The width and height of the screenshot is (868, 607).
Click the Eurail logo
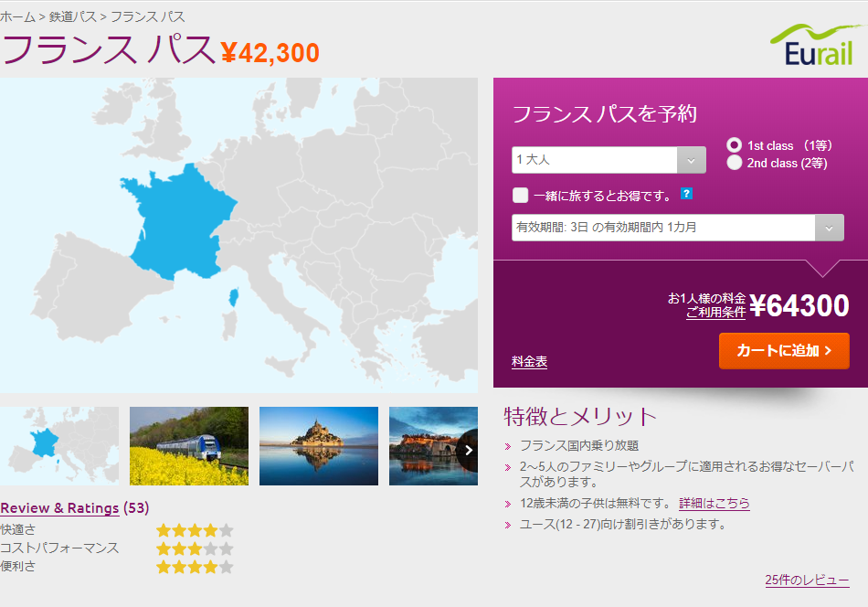pyautogui.click(x=817, y=45)
